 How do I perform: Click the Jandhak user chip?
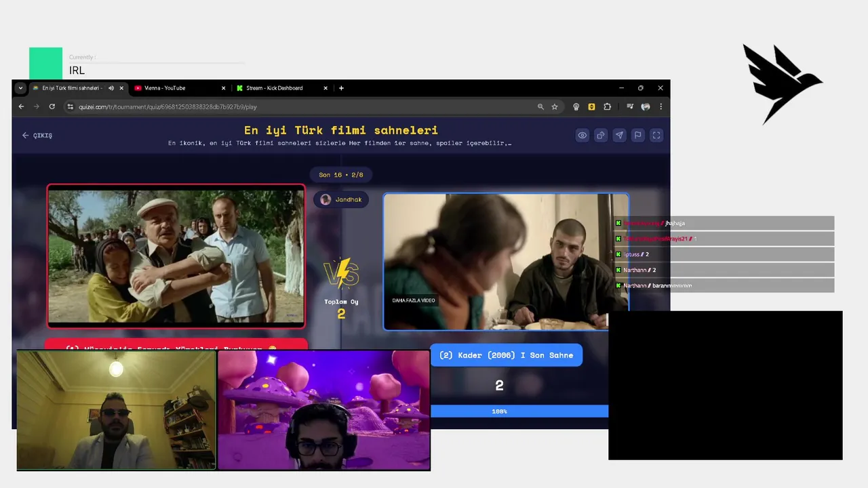tap(342, 199)
